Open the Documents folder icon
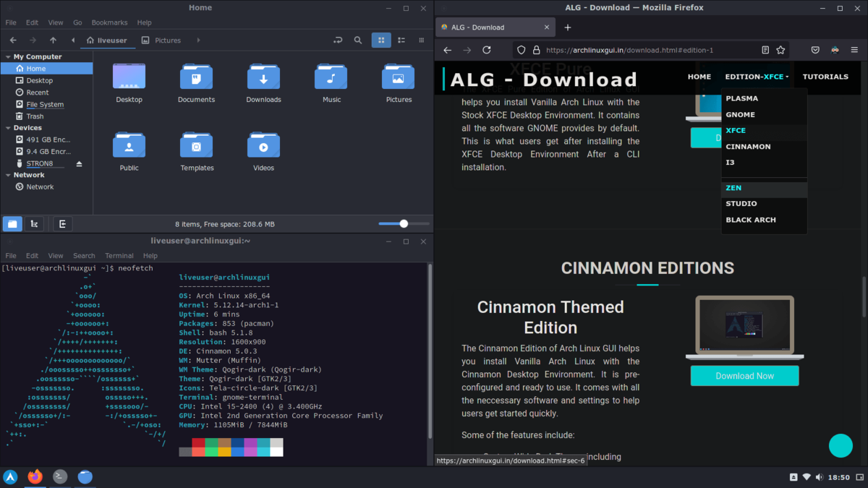The image size is (868, 488). coord(196,77)
